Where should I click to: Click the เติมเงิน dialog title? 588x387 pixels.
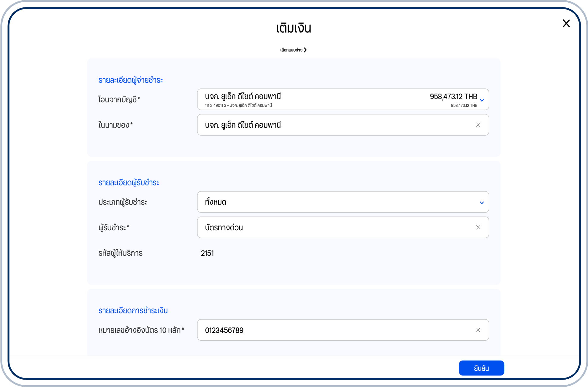294,28
